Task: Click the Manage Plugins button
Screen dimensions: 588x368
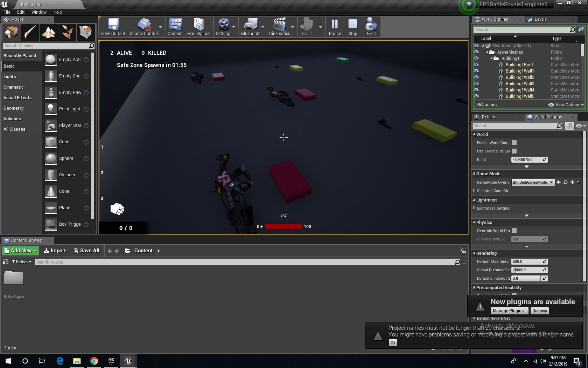Action: coord(509,311)
